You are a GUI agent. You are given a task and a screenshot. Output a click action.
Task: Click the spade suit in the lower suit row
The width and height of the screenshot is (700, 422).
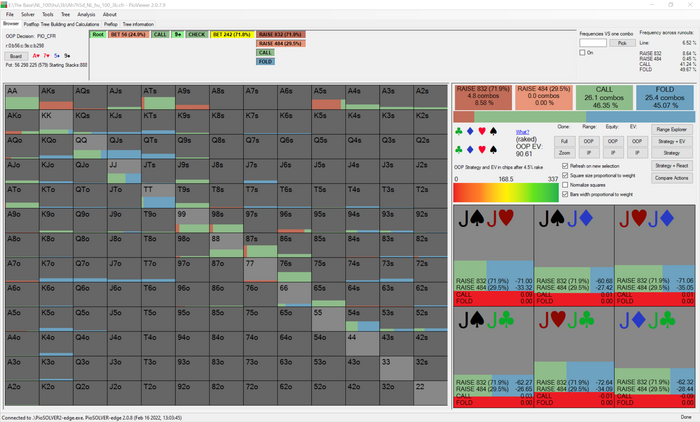(x=493, y=150)
